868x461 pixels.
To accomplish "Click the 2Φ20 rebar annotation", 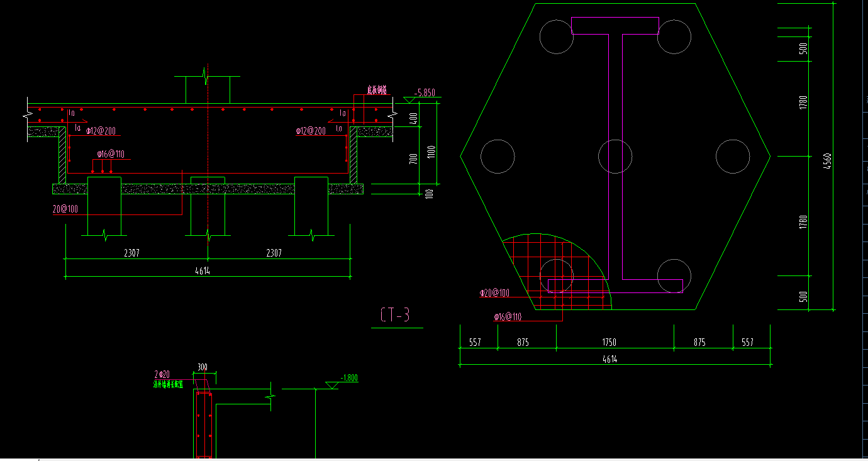I will 162,374.
